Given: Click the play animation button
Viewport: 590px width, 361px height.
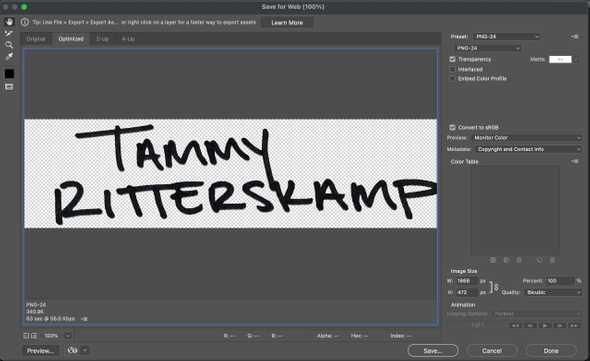Looking at the screenshot, I should (545, 325).
